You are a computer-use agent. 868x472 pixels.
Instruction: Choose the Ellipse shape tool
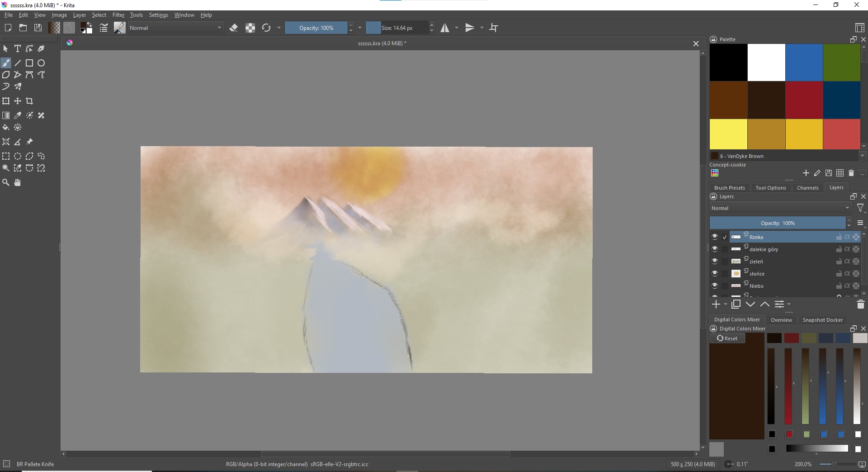41,63
